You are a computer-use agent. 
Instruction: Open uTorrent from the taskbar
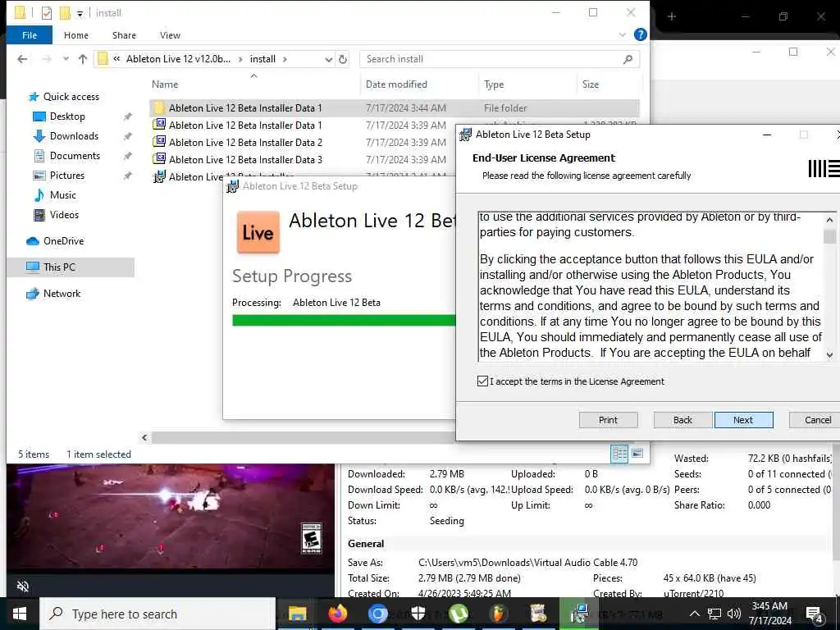tap(458, 614)
